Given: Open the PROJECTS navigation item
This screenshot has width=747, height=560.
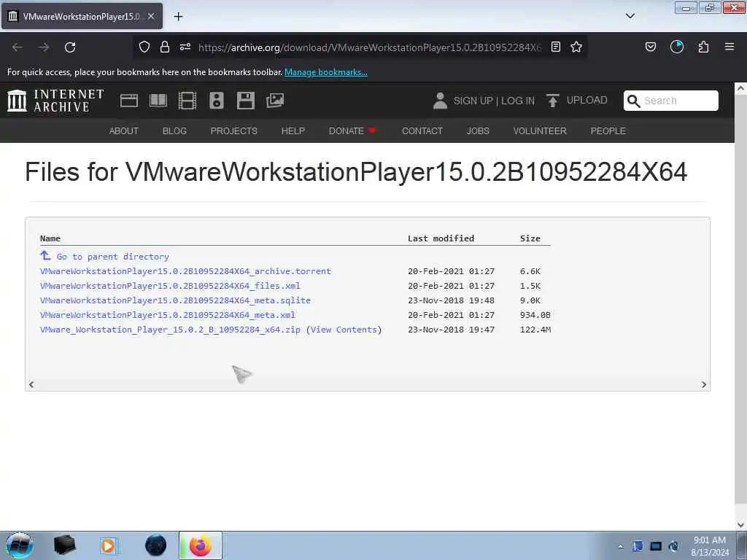Looking at the screenshot, I should click(x=234, y=131).
